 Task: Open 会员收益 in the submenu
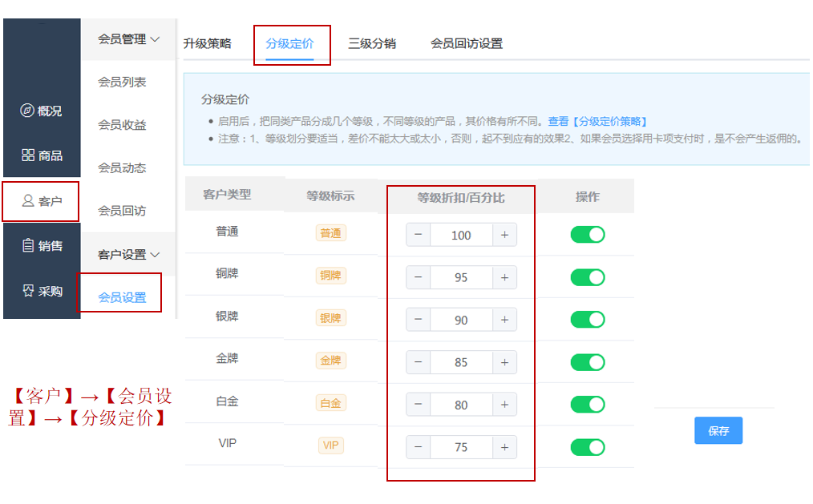point(122,125)
